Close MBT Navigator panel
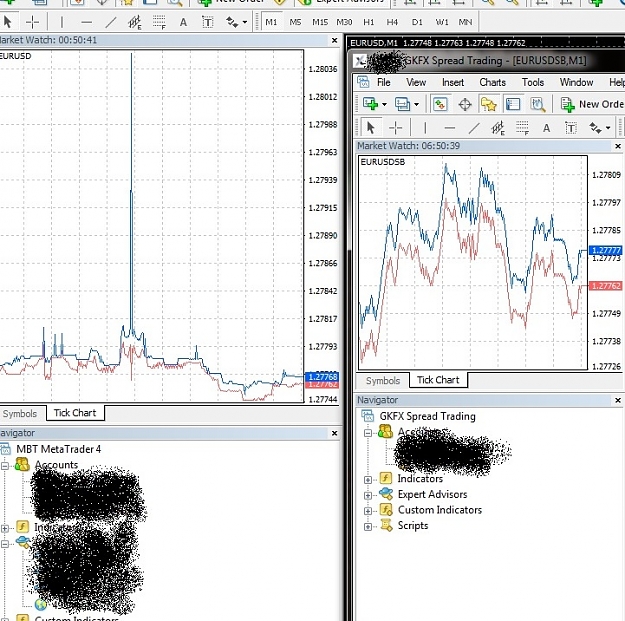This screenshot has width=625, height=621. (x=334, y=433)
